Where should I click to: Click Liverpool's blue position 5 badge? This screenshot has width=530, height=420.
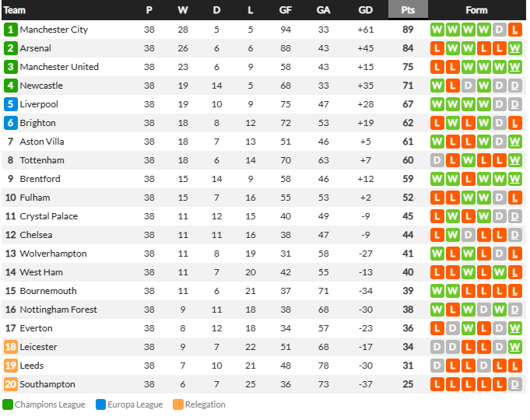click(x=10, y=104)
